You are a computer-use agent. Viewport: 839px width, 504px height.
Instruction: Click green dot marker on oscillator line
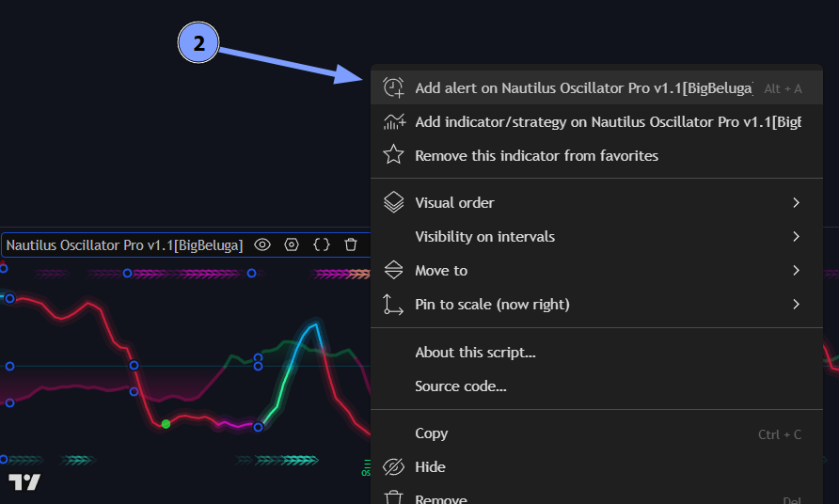[x=166, y=424]
